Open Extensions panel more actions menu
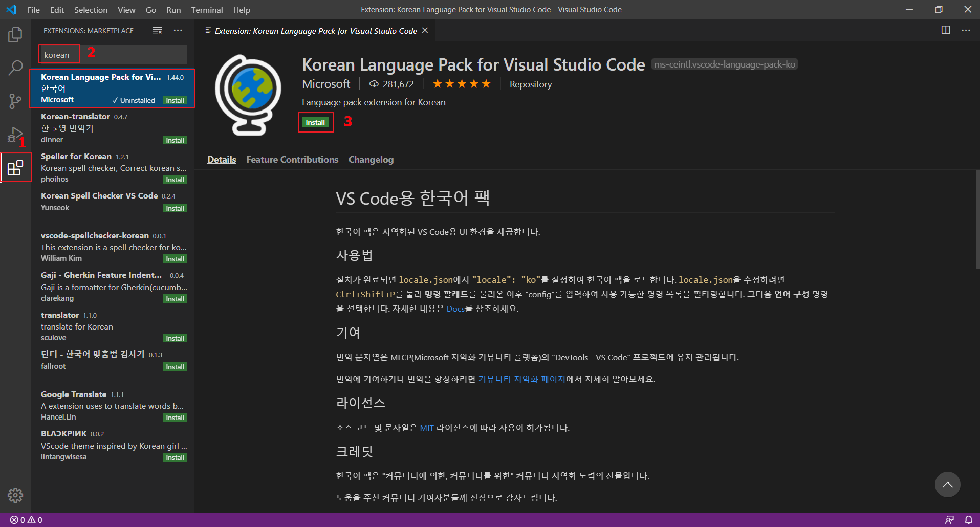Screen dimensions: 980x527 click(178, 31)
